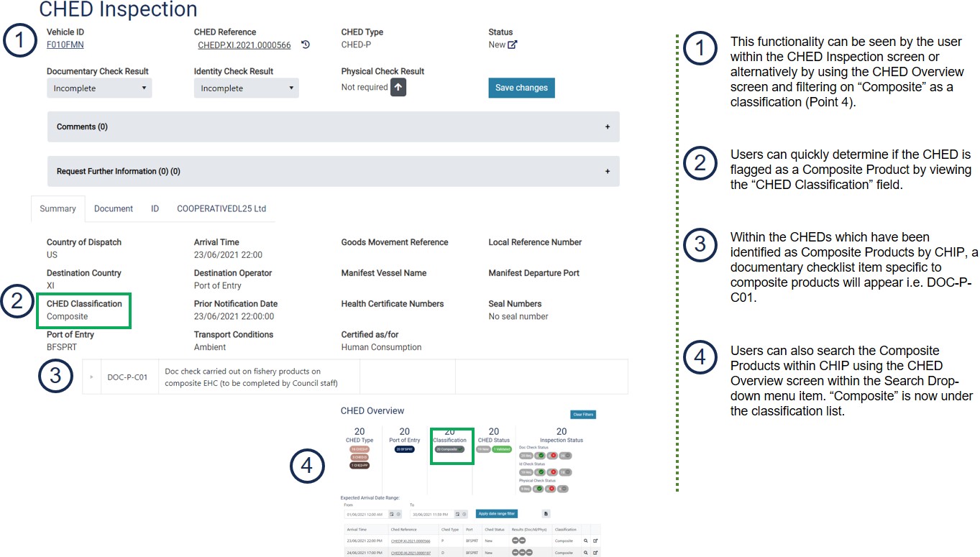Open the Documentary Check Result dropdown
980x557 pixels.
[99, 88]
